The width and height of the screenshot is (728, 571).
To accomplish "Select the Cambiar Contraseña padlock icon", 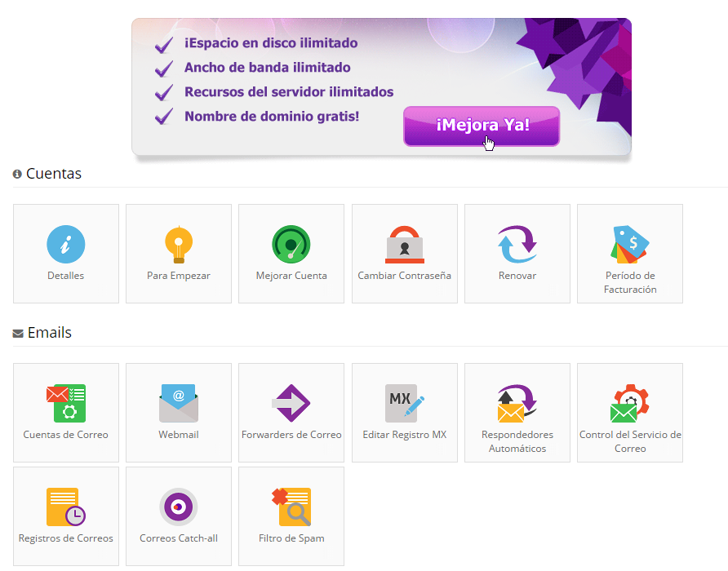I will click(404, 244).
